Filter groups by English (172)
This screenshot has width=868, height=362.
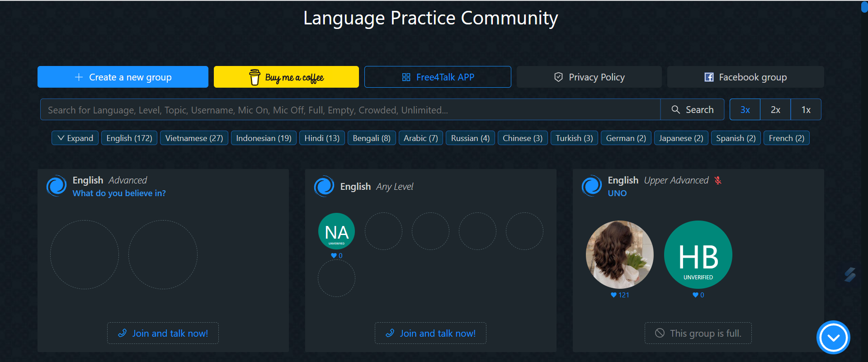pos(129,138)
